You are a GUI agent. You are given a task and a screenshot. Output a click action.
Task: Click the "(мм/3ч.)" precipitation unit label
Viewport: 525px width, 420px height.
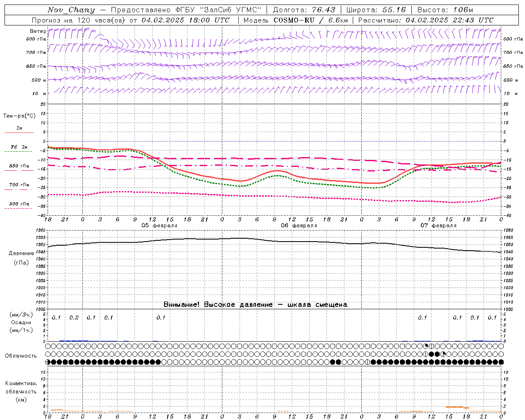(x=21, y=315)
